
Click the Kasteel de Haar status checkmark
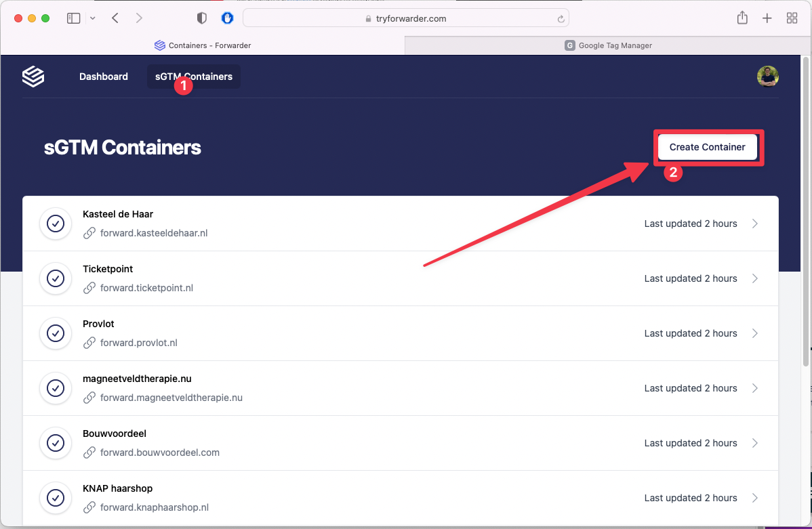pos(56,224)
